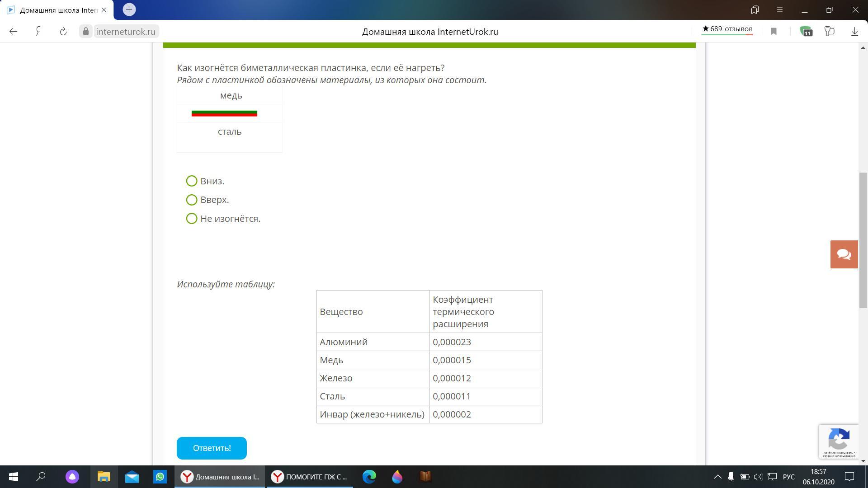Viewport: 868px width, 488px height.
Task: Open the downloads arrow icon
Action: 854,32
